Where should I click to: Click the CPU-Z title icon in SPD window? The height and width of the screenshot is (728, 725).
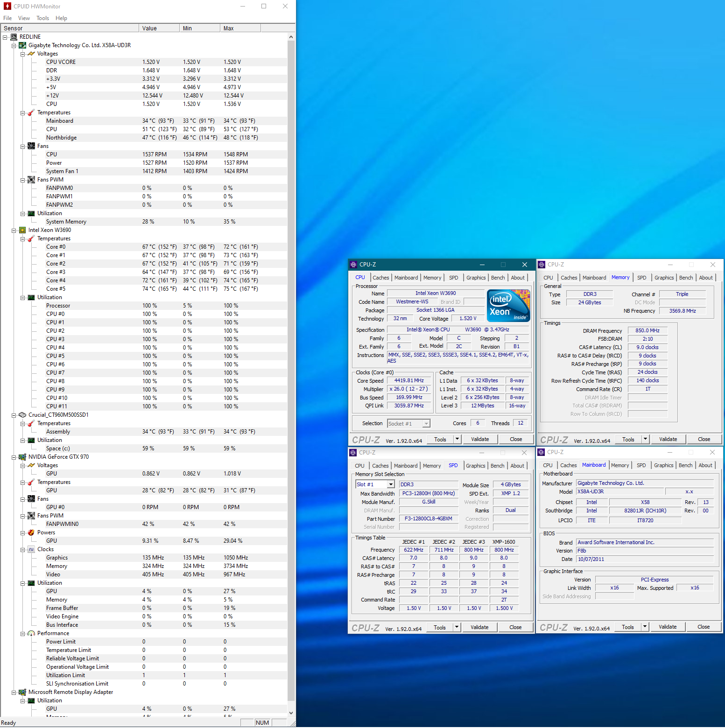[x=353, y=453]
